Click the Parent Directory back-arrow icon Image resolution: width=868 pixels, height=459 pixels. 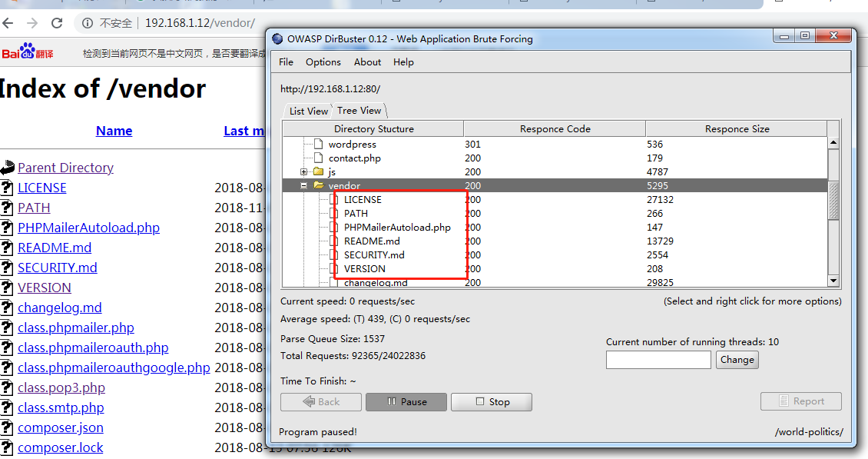point(7,168)
